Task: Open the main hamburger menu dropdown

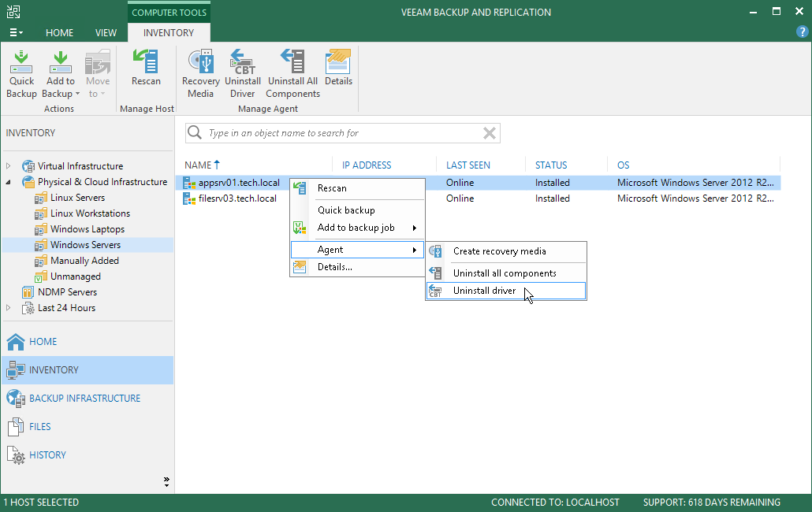Action: click(16, 32)
